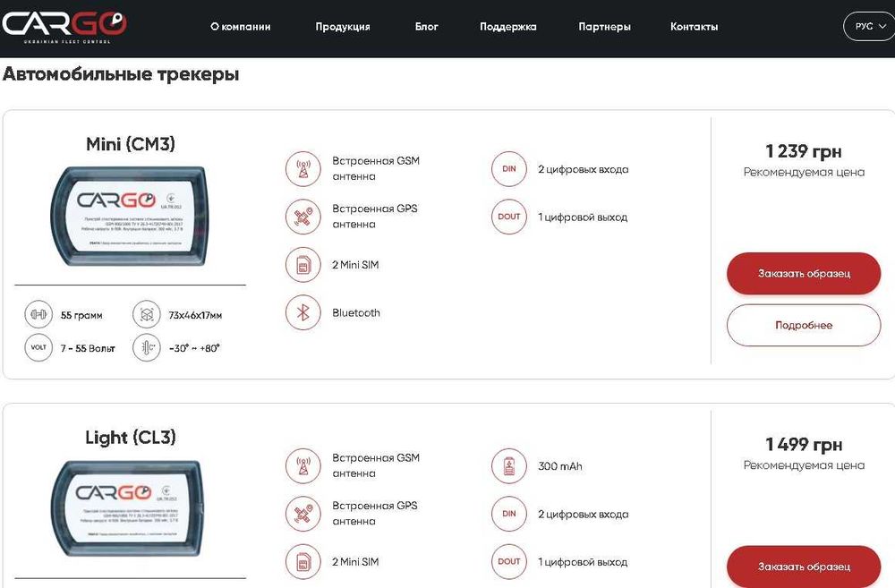Expand the РУС language dropdown
895x588 pixels.
tap(870, 26)
